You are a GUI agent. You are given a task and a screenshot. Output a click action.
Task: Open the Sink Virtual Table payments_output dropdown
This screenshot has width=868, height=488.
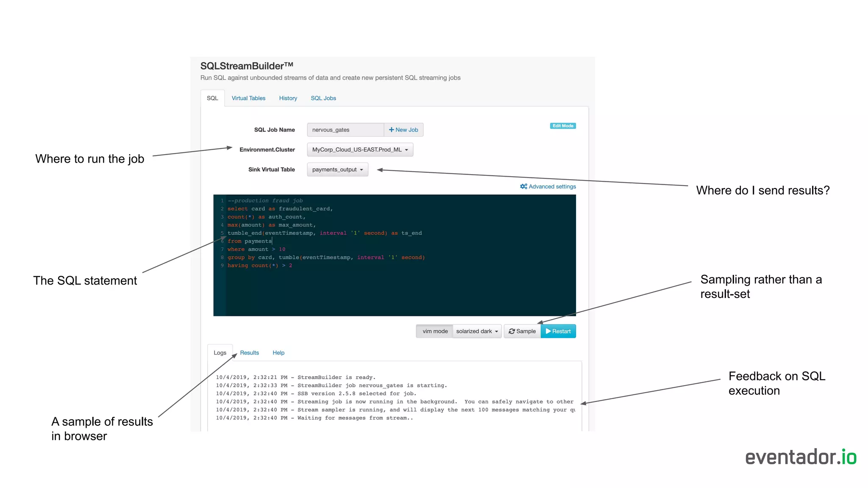coord(337,169)
